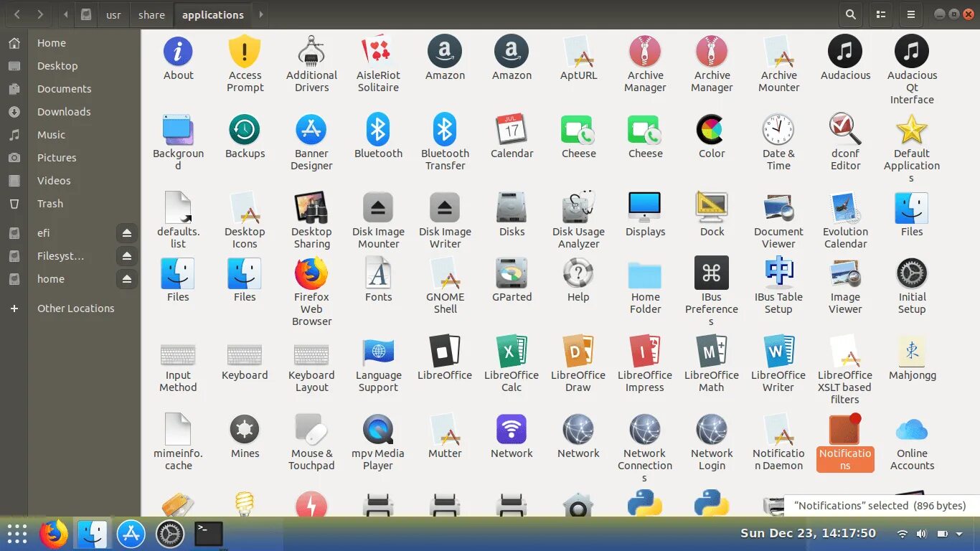This screenshot has height=551, width=980.
Task: Click the clock Sun Dec 23
Action: click(x=808, y=533)
